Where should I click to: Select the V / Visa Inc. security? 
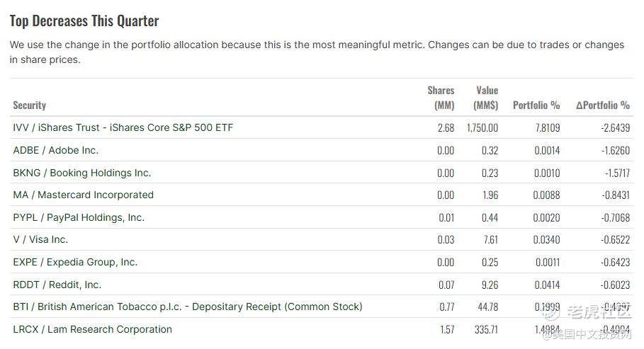tap(40, 240)
